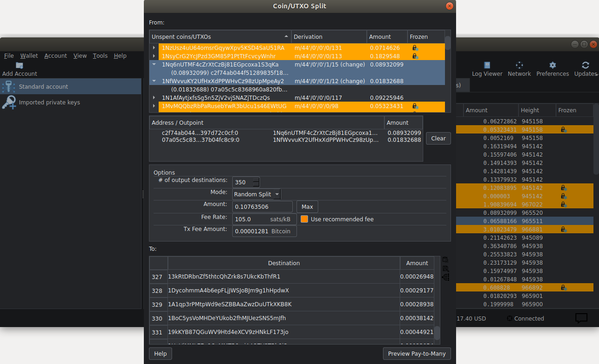
Task: Click the paste-from-clipboard icon beside To table
Action: tap(445, 260)
